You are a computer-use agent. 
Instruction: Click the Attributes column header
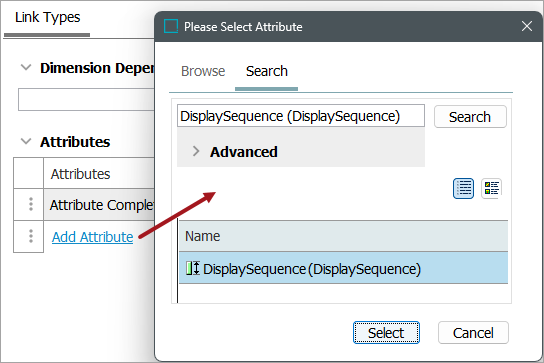click(99, 174)
